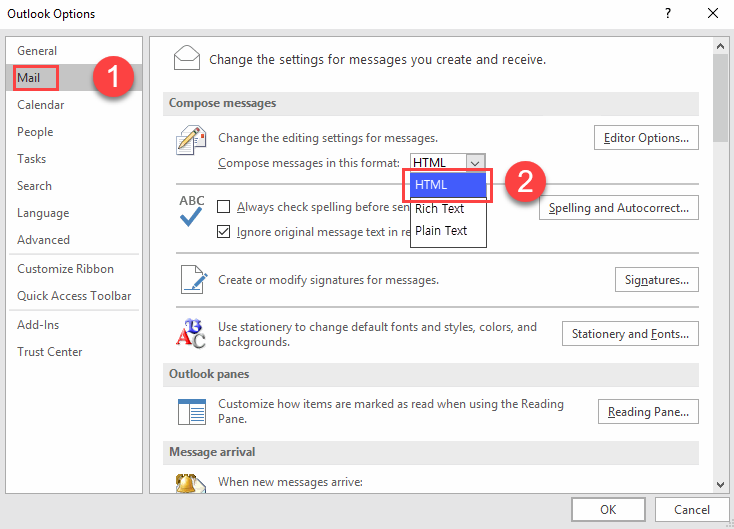Click the stationery fonts ABC icon
Viewport: 734px width, 529px height.
click(x=191, y=333)
